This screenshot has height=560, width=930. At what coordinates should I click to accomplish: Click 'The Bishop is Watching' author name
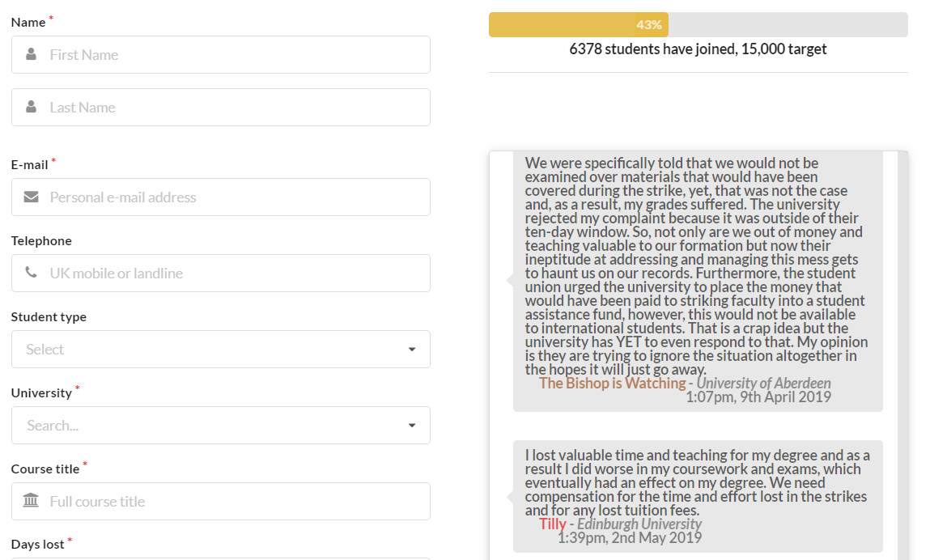(x=612, y=384)
